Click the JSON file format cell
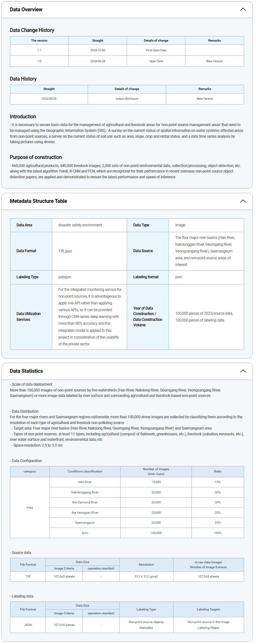The height and width of the screenshot is (644, 256). click(x=28, y=625)
